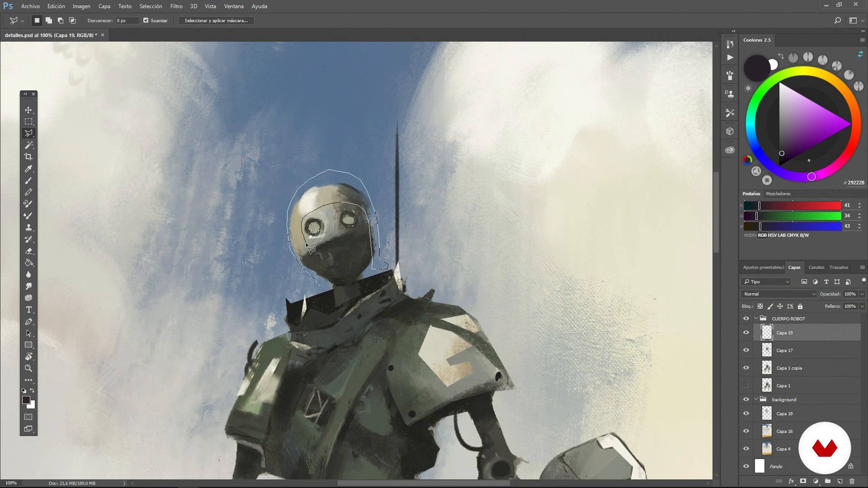Collapse the CUERPO ROBOT group
The width and height of the screenshot is (868, 488).
click(x=756, y=319)
